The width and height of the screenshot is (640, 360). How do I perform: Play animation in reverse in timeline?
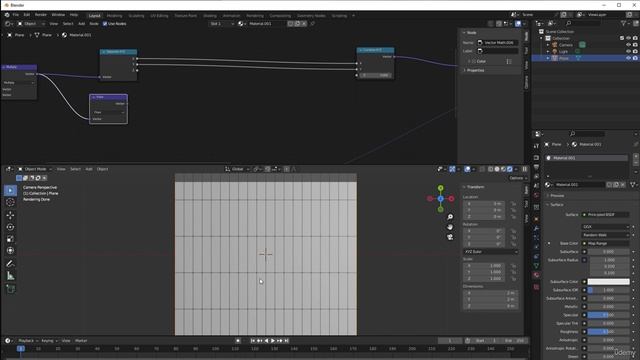pos(267,340)
